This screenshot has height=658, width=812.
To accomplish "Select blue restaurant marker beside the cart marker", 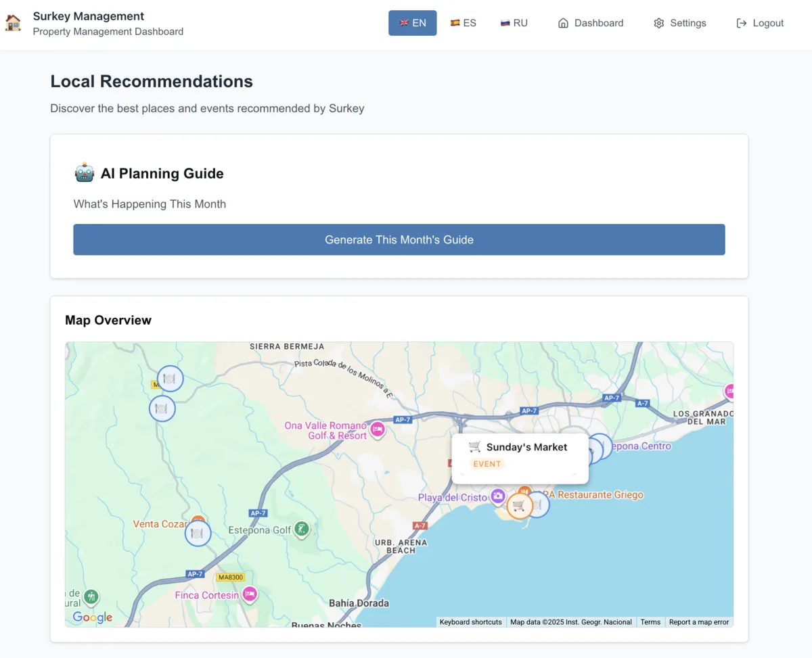I will click(x=538, y=504).
